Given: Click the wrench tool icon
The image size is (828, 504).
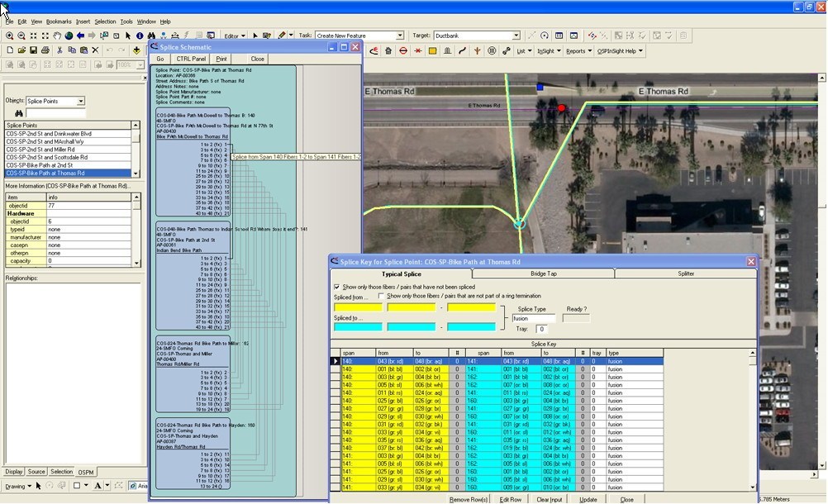Looking at the screenshot, I should [506, 51].
